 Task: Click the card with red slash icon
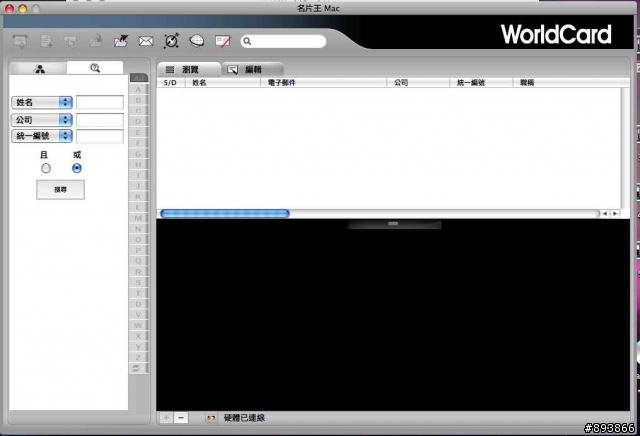(223, 41)
